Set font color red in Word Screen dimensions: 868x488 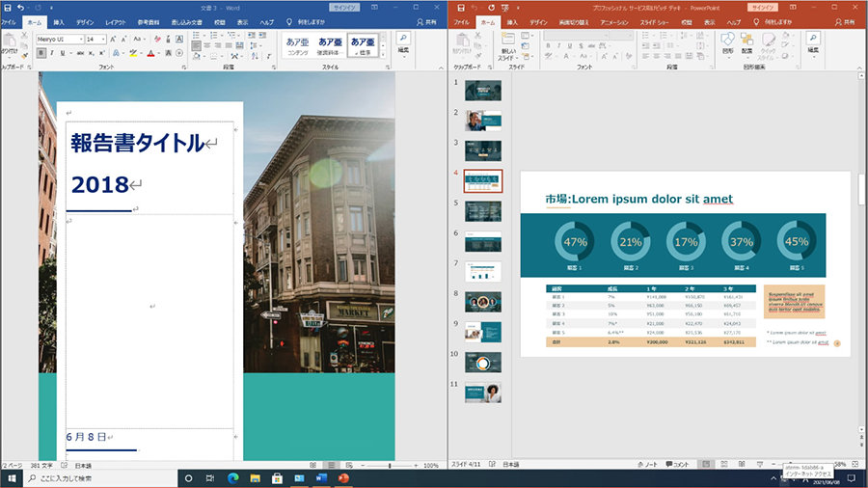[150, 54]
